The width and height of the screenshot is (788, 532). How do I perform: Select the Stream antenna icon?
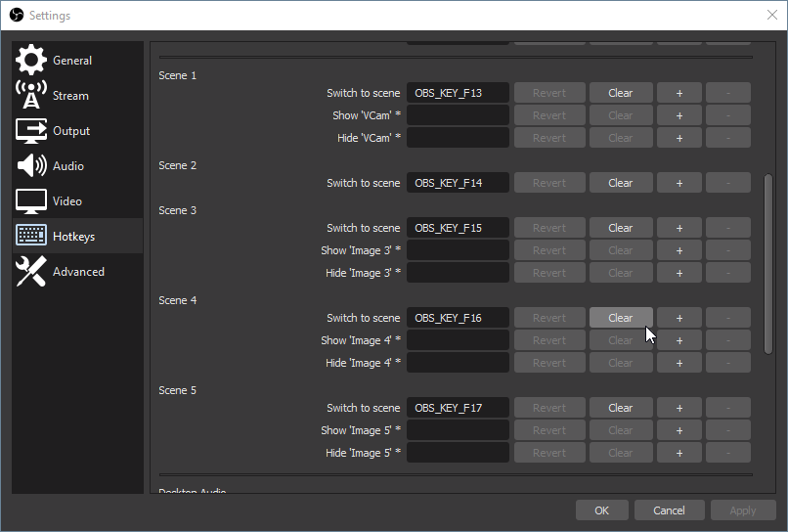[31, 96]
